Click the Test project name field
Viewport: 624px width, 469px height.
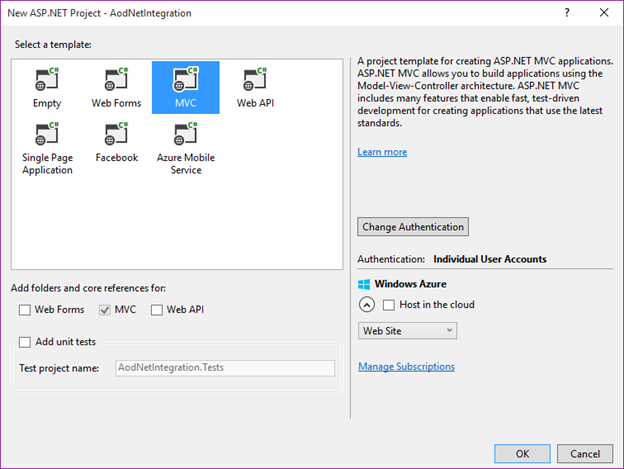click(x=225, y=368)
